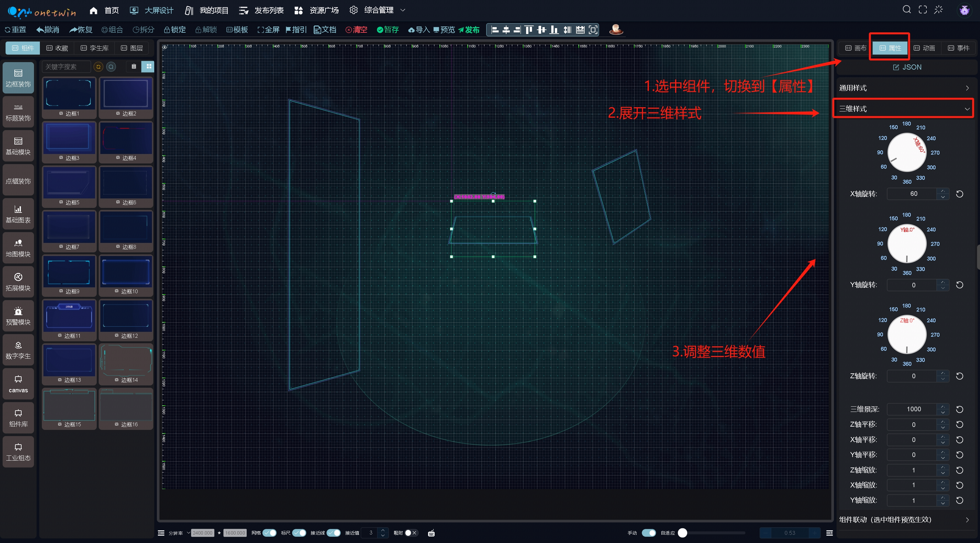Open the 数字孪生 category in sidebar
This screenshot has width=980, height=543.
click(x=18, y=350)
